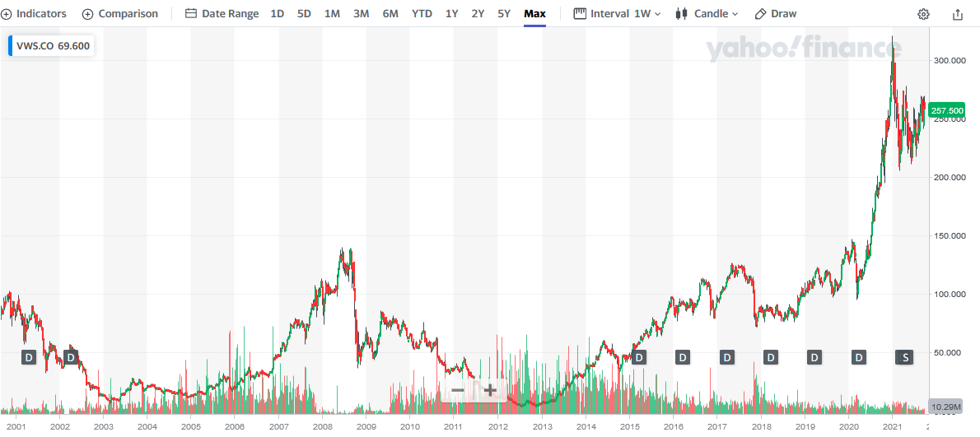Click the dividend marker at 2017
980x437 pixels.
pyautogui.click(x=726, y=357)
